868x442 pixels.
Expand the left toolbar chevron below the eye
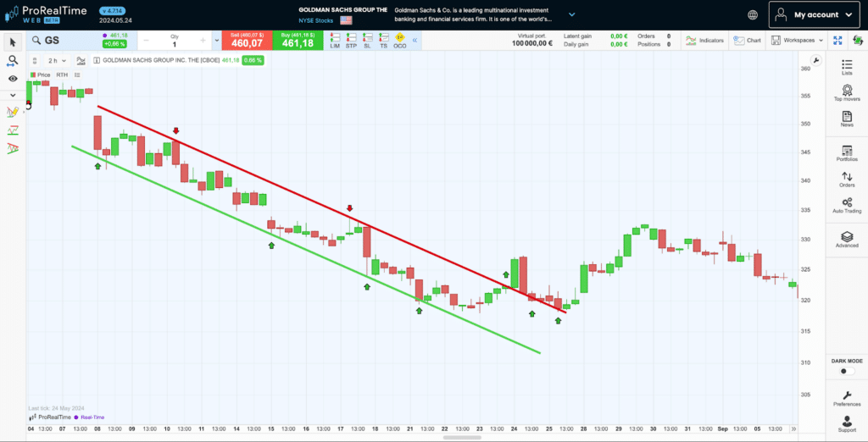click(13, 95)
